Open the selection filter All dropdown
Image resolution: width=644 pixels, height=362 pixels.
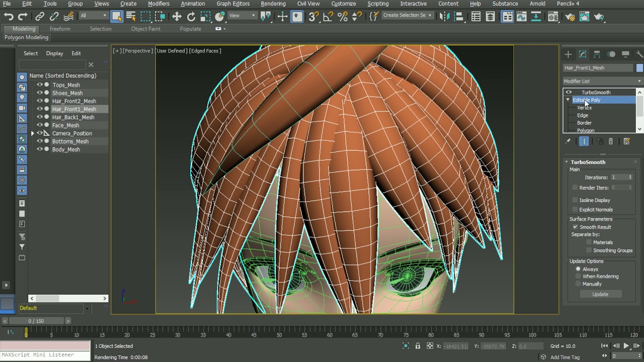pos(94,16)
